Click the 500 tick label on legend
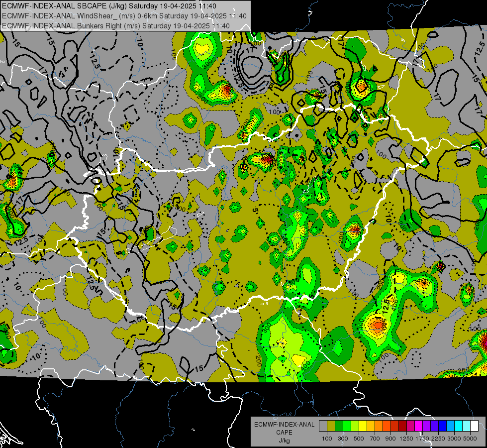The image size is (487, 448). click(x=359, y=439)
